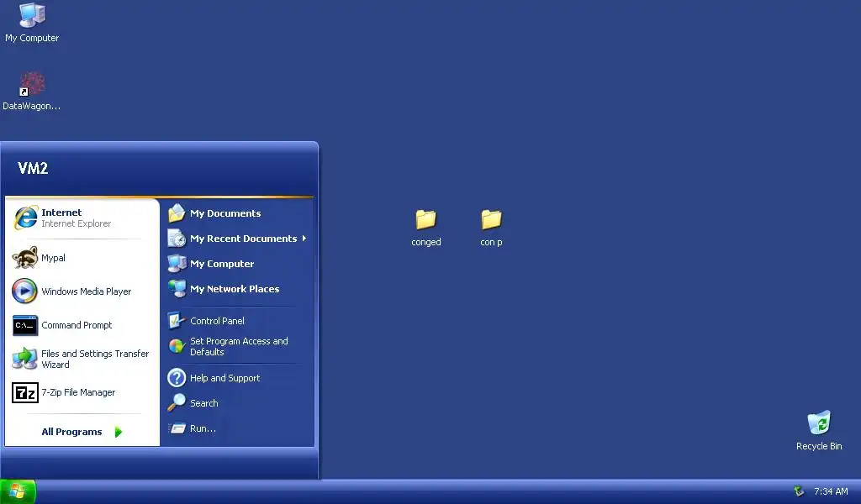
Task: Click the Files and Settings Transfer Wizard icon
Action: (x=24, y=359)
